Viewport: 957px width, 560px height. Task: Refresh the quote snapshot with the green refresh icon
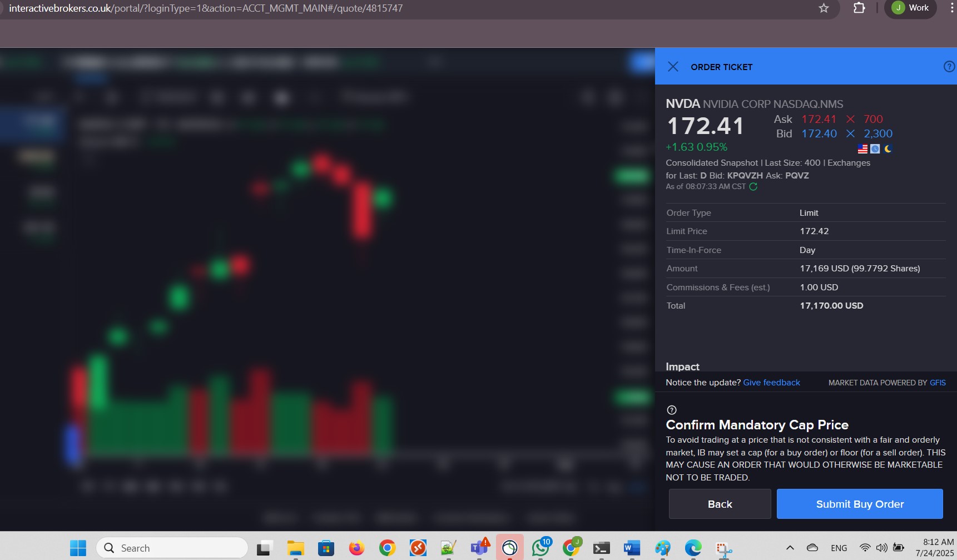tap(753, 186)
